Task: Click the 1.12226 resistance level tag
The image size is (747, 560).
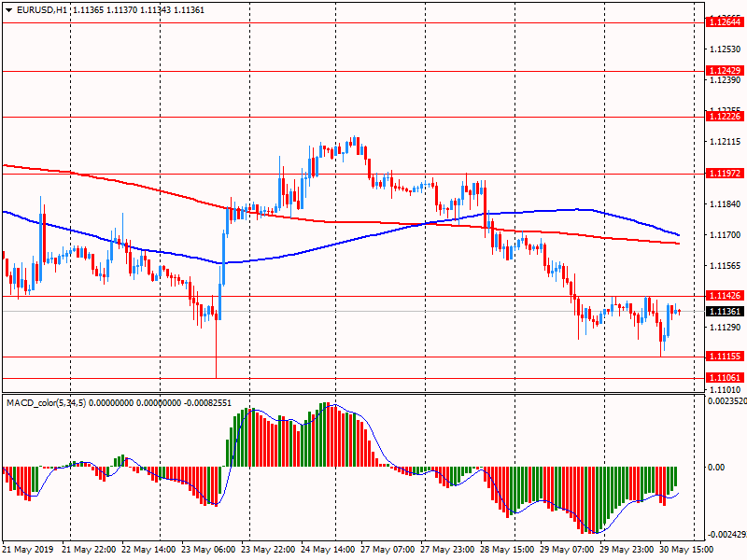Action: tap(724, 117)
